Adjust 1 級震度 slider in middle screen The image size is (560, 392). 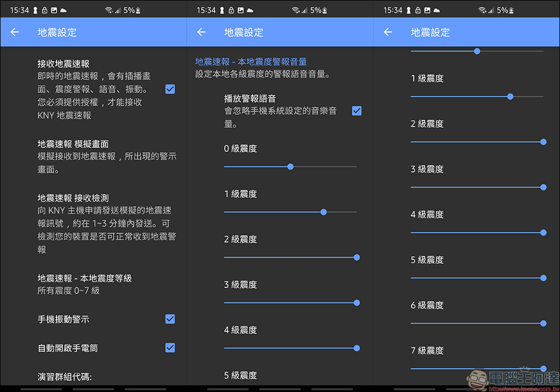coord(290,212)
